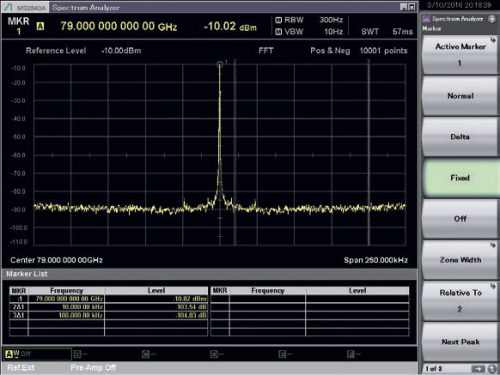
Task: Click the FFT label above the graph
Action: click(266, 51)
